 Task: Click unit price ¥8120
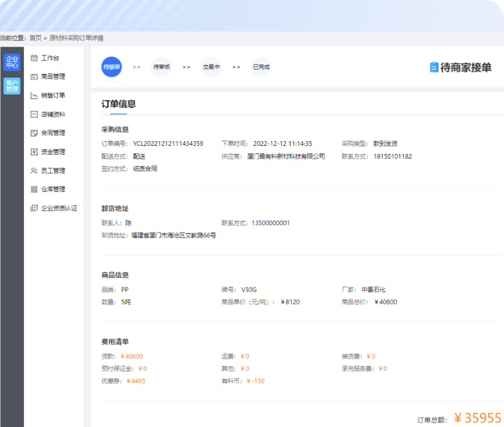click(290, 302)
